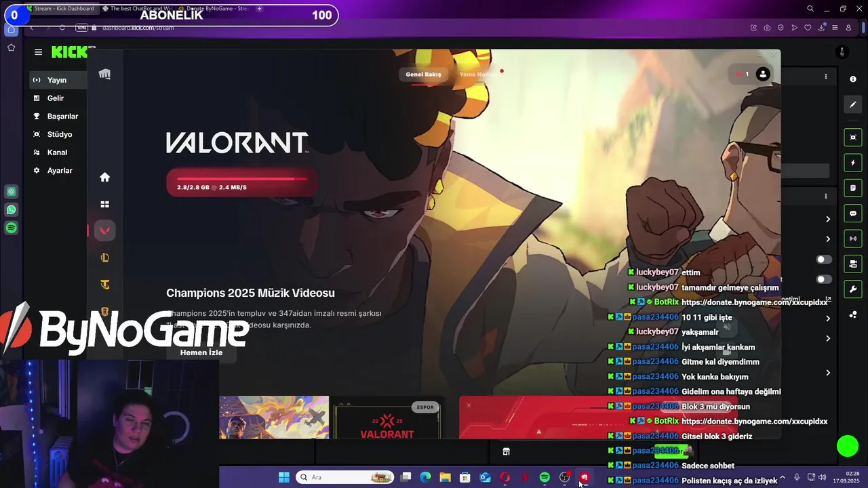Screen dimensions: 868x488
Task: Click the lightning bolt quick actions icon
Action: coord(853,163)
